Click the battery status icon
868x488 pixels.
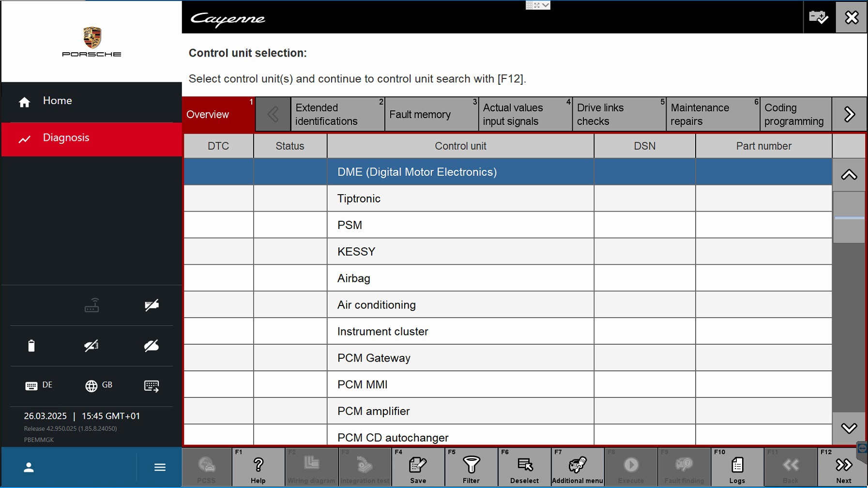coord(31,346)
